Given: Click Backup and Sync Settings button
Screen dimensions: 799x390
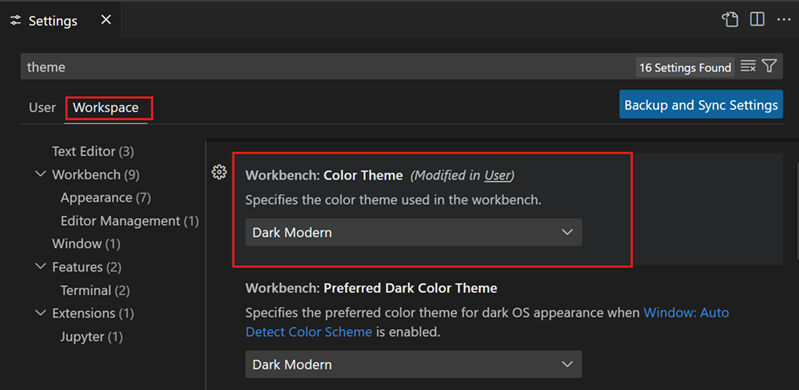Looking at the screenshot, I should [701, 105].
